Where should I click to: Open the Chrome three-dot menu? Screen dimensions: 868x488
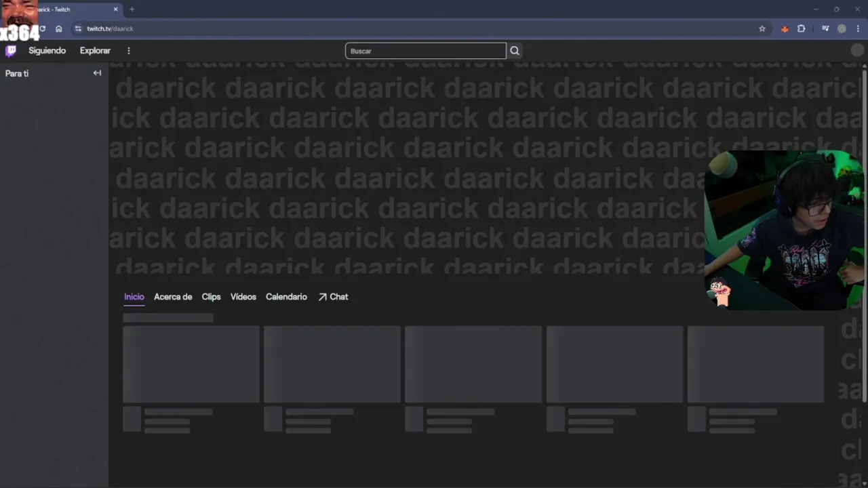point(859,28)
